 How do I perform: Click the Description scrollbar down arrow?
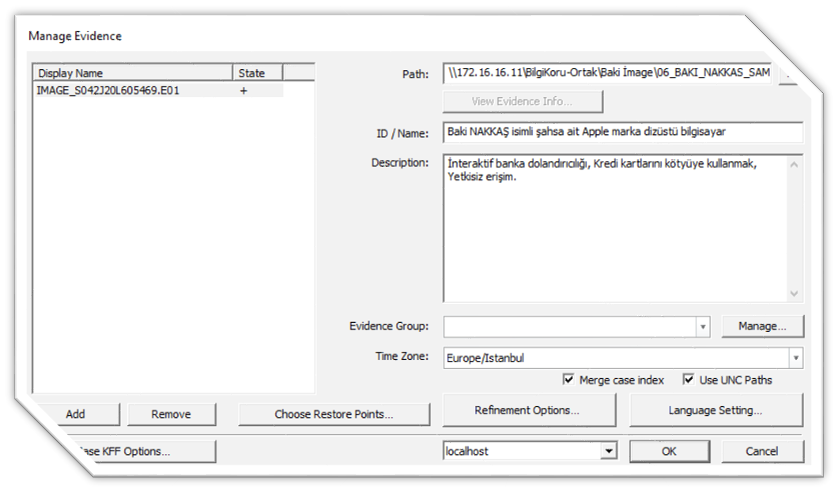click(x=794, y=294)
